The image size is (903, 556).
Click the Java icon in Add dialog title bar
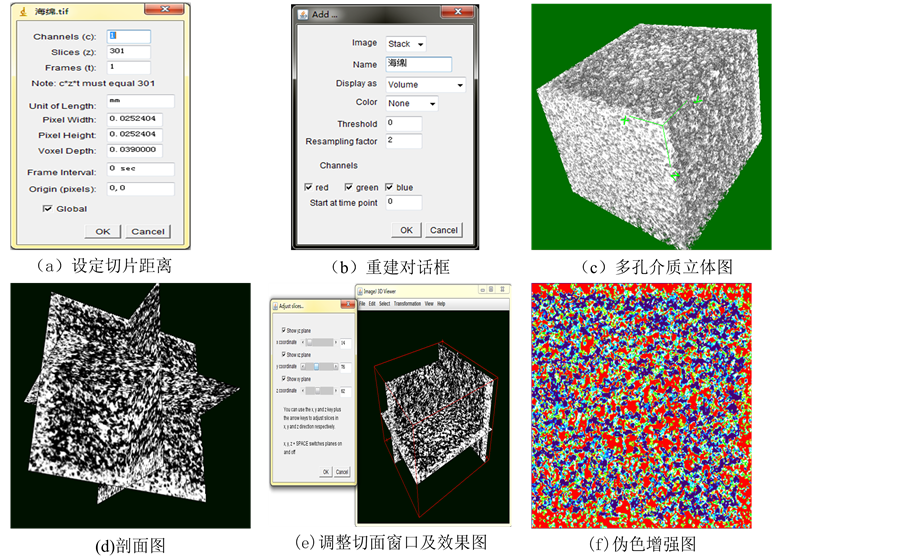(302, 15)
